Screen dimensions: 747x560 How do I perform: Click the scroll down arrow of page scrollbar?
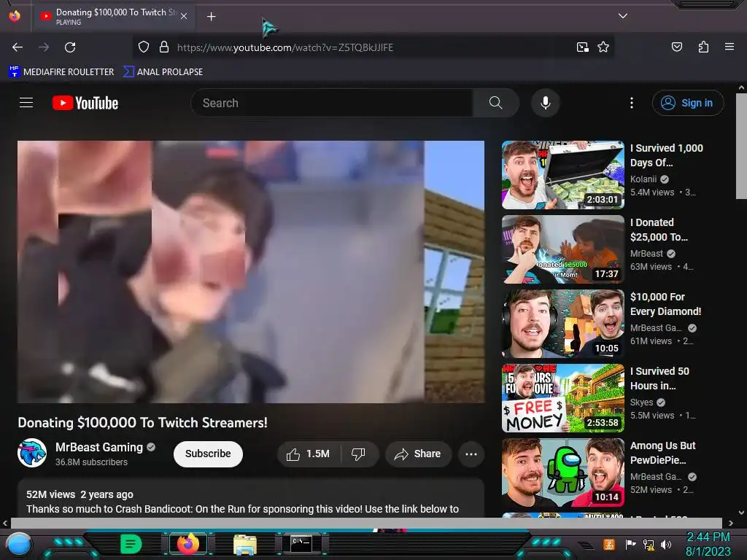[x=741, y=513]
